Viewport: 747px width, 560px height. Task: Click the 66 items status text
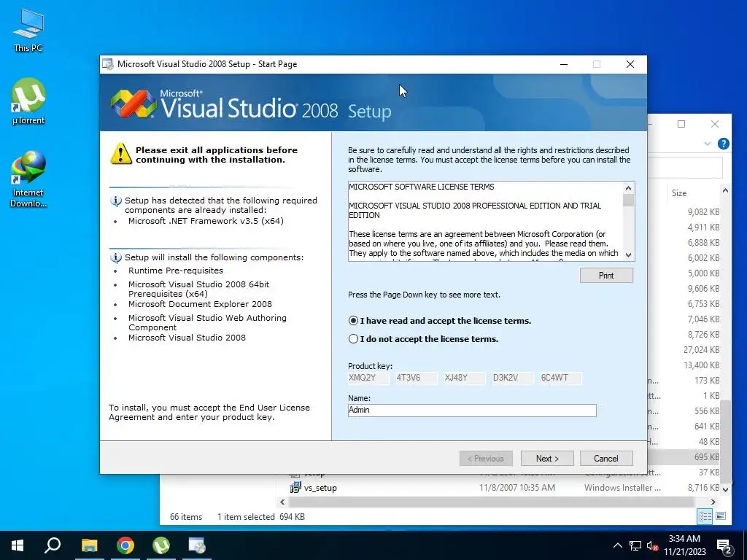click(186, 517)
